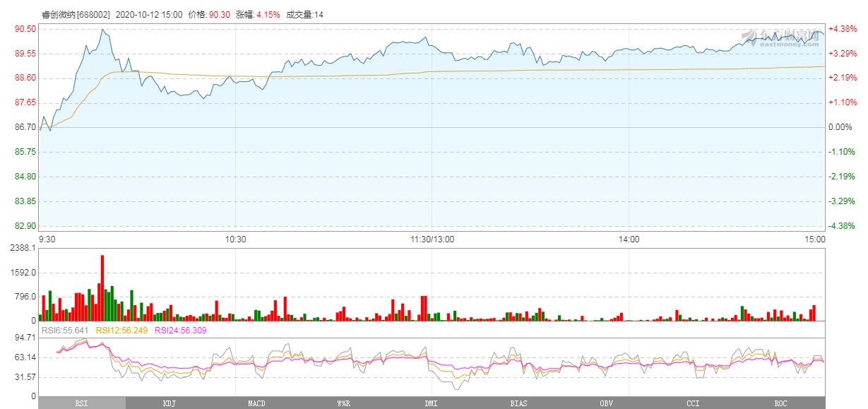Click the yellow RSI12:56.249 legend label

pyautogui.click(x=122, y=330)
